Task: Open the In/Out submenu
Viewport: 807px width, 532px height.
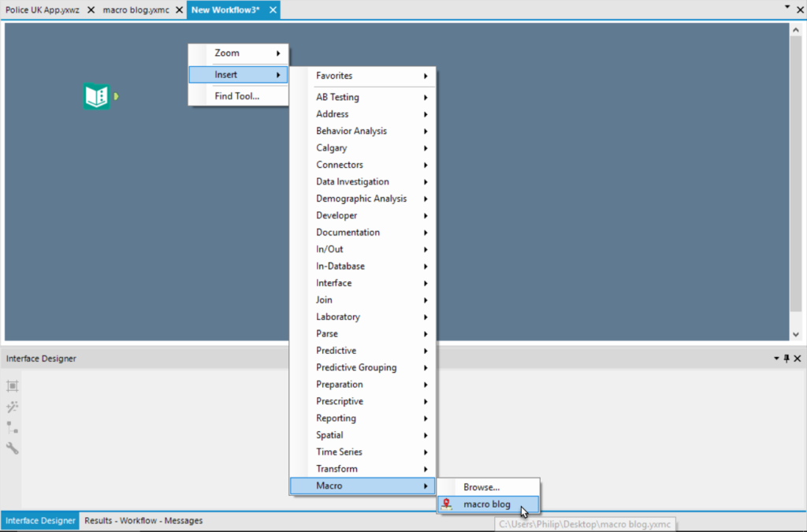Action: [363, 250]
